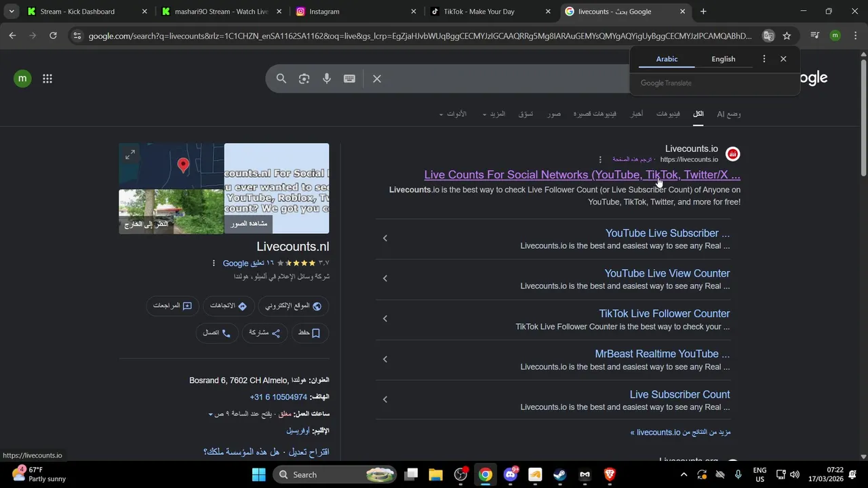The width and height of the screenshot is (868, 488).
Task: Switch to the TikTok - Make Your Day tab
Action: click(491, 12)
